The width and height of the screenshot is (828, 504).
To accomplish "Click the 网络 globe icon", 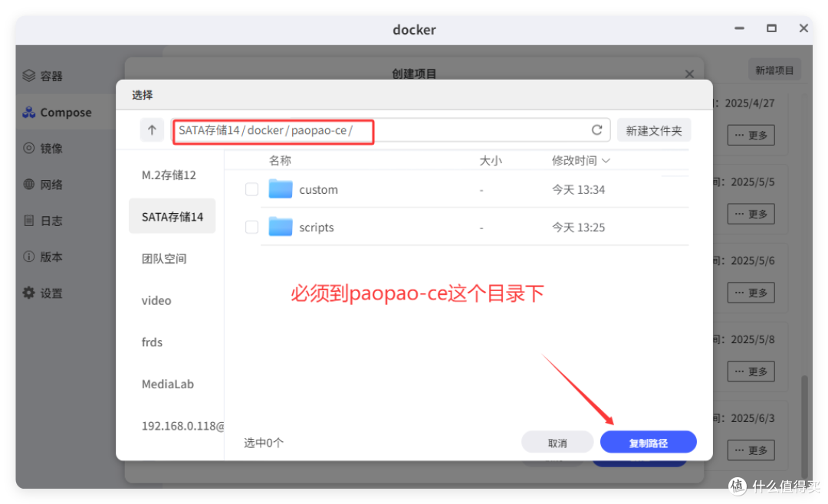I will pyautogui.click(x=29, y=184).
